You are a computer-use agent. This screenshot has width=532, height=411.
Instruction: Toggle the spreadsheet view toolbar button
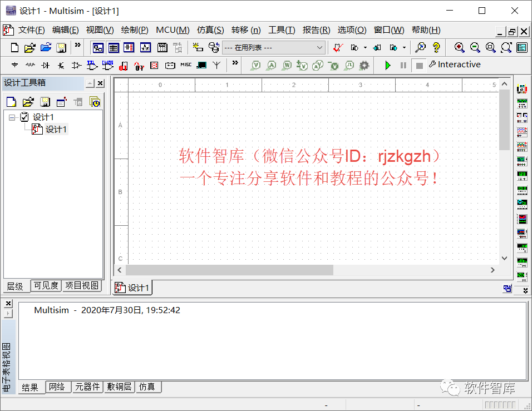[114, 47]
